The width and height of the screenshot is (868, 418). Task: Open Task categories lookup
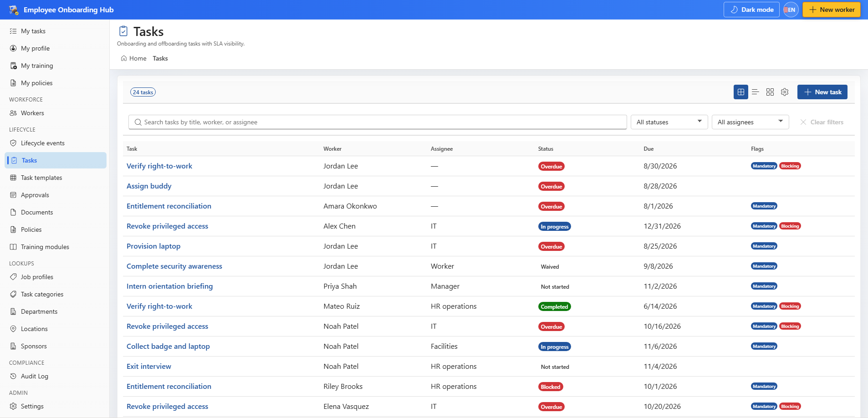click(56, 294)
